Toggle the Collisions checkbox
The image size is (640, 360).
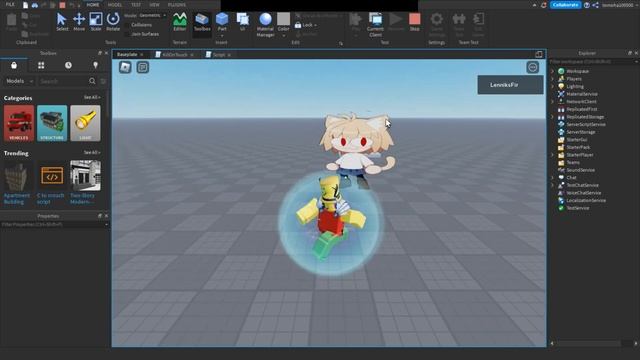[127, 25]
